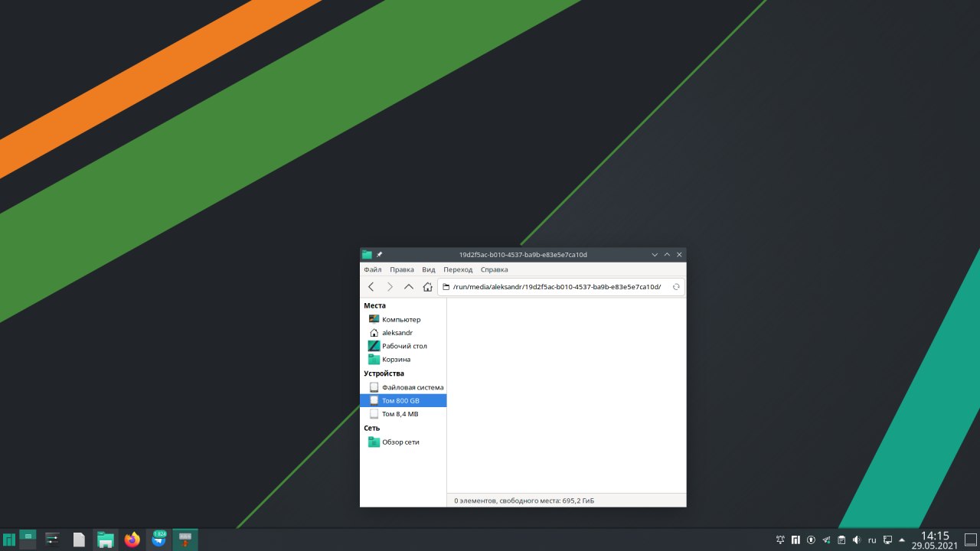Viewport: 980px width, 551px height.
Task: Open the network connections tray icon
Action: tap(887, 540)
